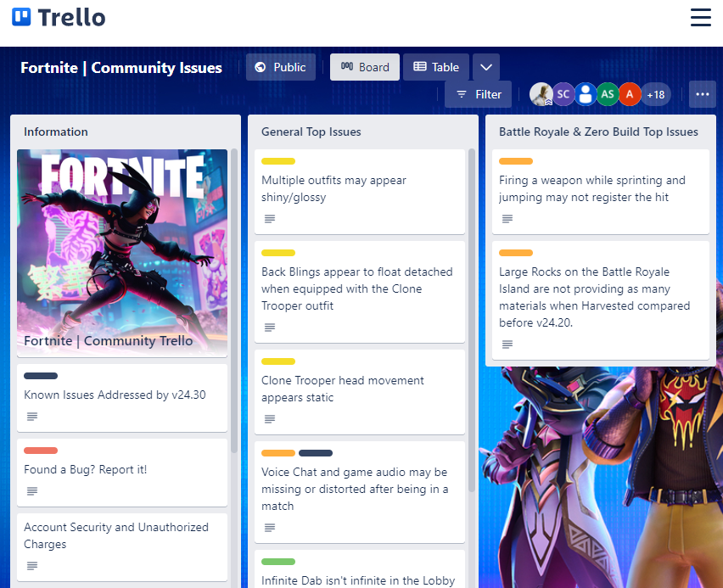Click Battle Royale & Zero Build Top Issues header

598,132
